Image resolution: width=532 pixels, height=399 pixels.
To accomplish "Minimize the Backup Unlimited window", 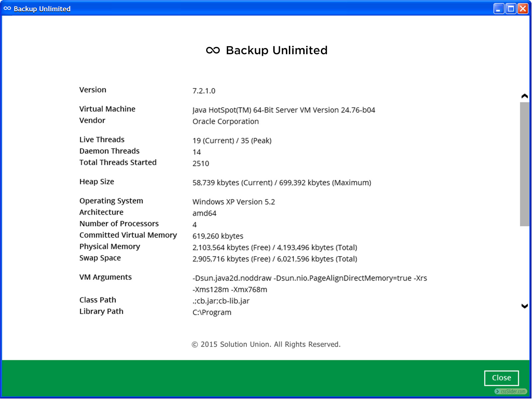I will [498, 9].
